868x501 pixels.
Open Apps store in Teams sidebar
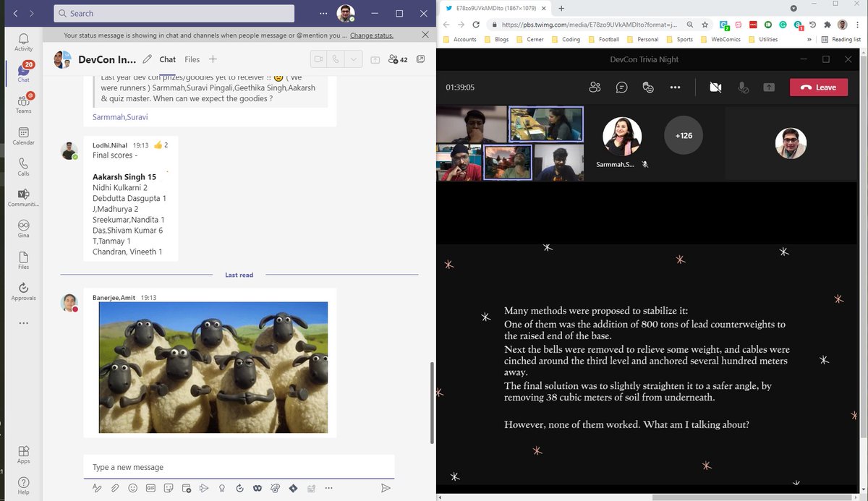(23, 454)
